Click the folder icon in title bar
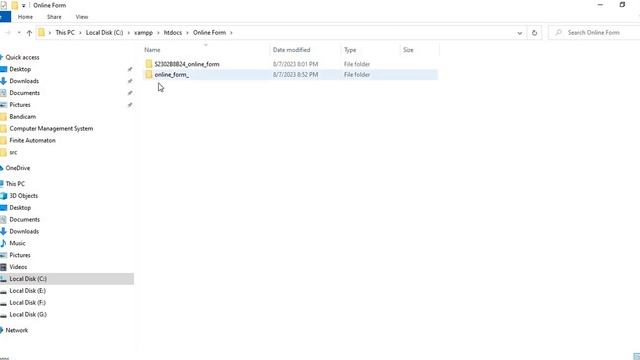Viewport: 640px width, 360px height. (15, 5)
